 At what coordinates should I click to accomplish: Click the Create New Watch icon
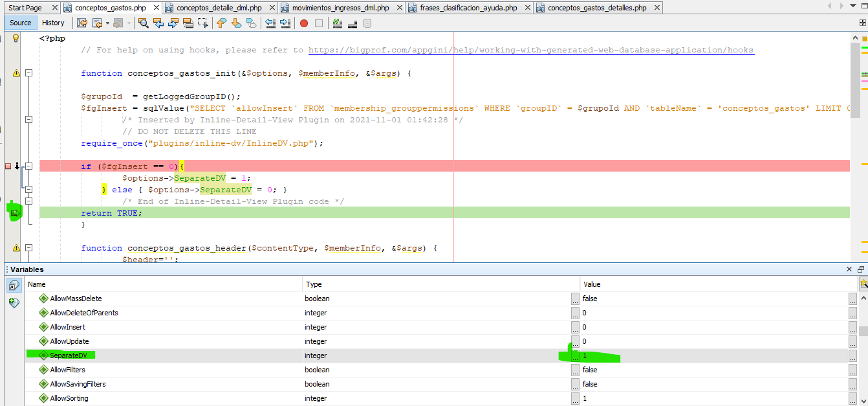pos(14,302)
